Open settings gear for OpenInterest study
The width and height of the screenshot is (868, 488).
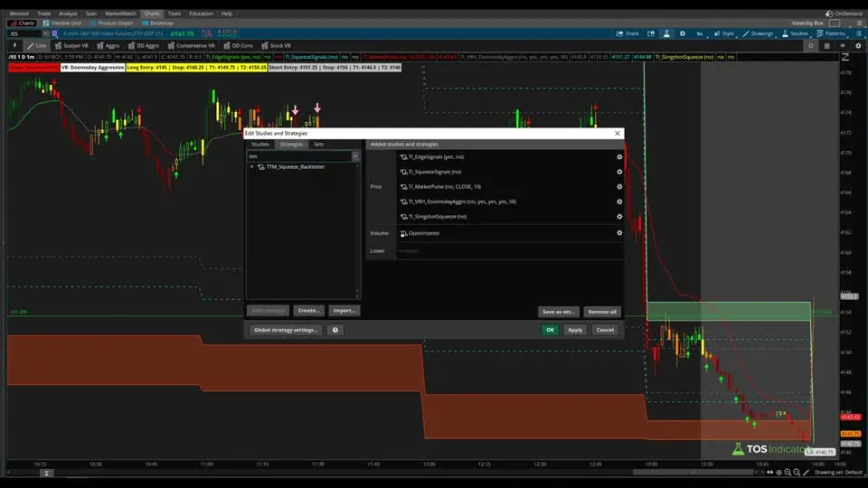pyautogui.click(x=619, y=233)
